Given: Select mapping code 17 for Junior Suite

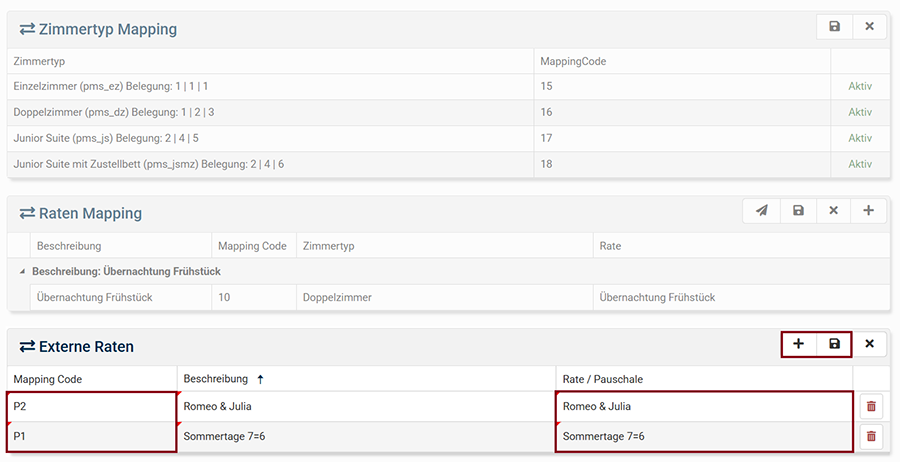Looking at the screenshot, I should 546,138.
